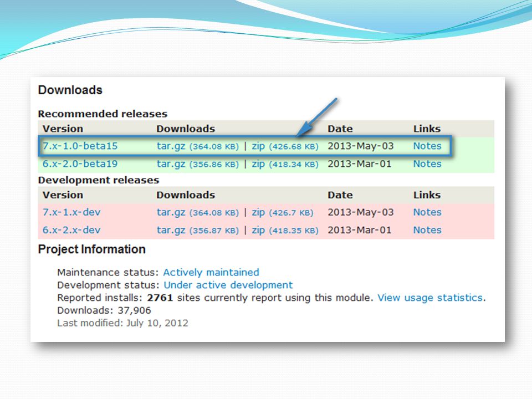This screenshot has height=399, width=532.
Task: Click the date 2013-May-03 in development releases
Action: click(361, 212)
